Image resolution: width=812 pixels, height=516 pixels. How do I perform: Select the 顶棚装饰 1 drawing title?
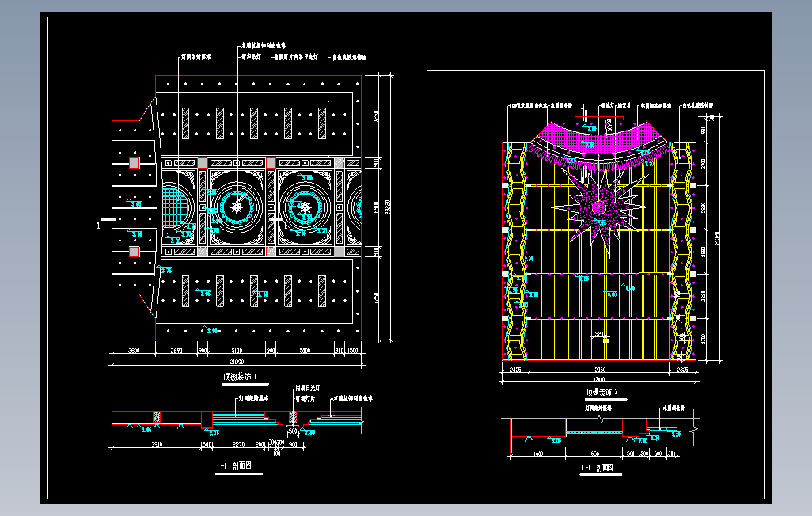pyautogui.click(x=240, y=377)
